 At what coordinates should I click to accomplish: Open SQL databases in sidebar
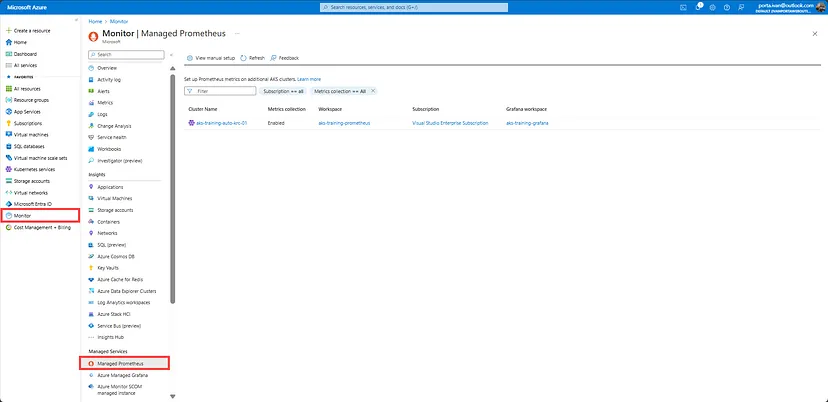(x=29, y=146)
